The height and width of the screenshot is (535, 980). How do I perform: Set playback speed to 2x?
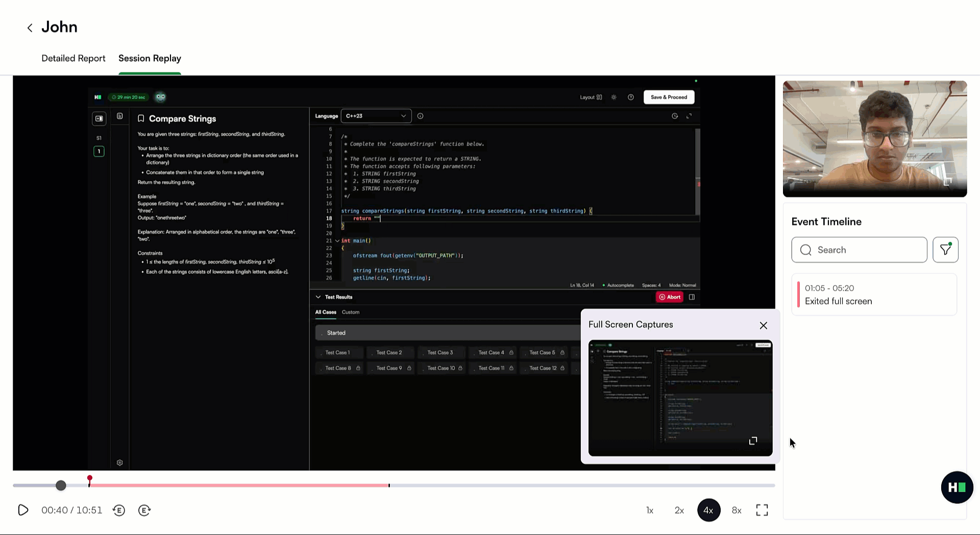pyautogui.click(x=679, y=510)
